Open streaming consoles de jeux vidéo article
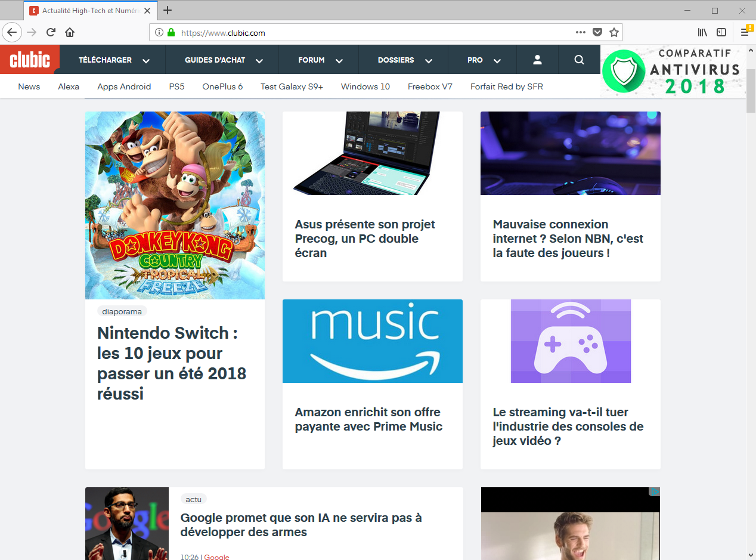Screen dimensions: 756x560 click(568, 426)
